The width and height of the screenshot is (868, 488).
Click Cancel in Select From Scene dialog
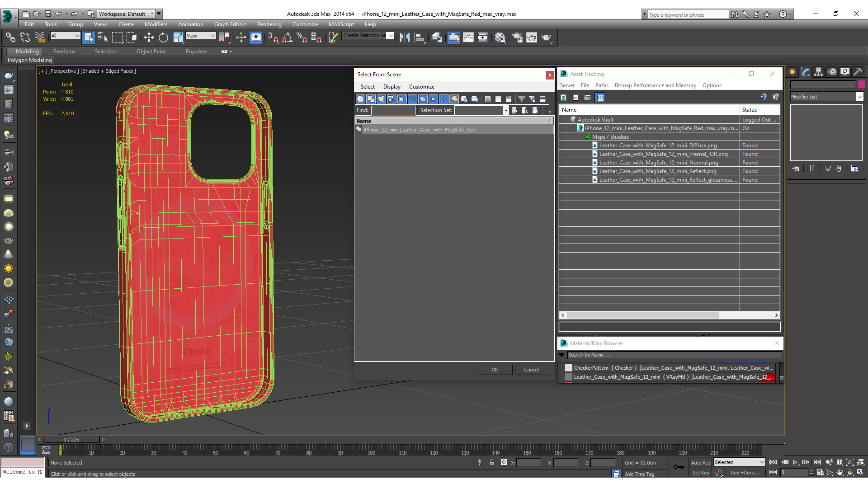tap(531, 370)
